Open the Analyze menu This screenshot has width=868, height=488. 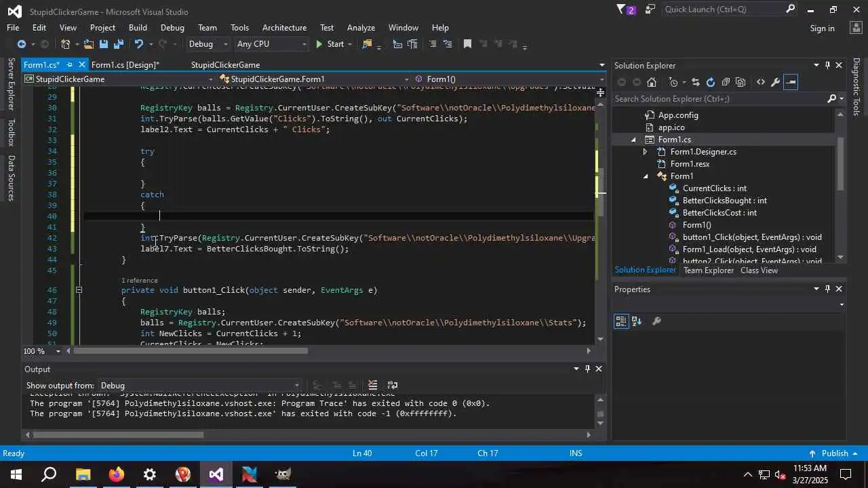point(361,28)
